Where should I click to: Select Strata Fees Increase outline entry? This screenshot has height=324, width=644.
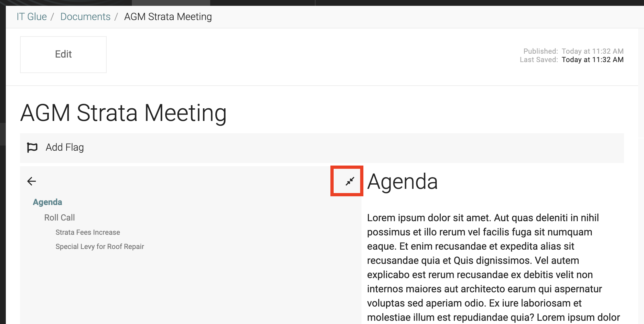pos(88,232)
